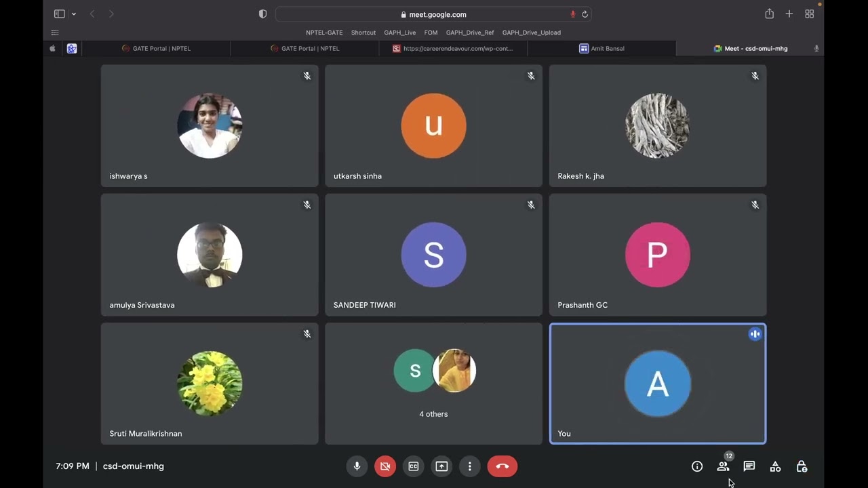Select Meet csd-omui-mhg tab
Image resolution: width=868 pixels, height=488 pixels.
coord(750,49)
